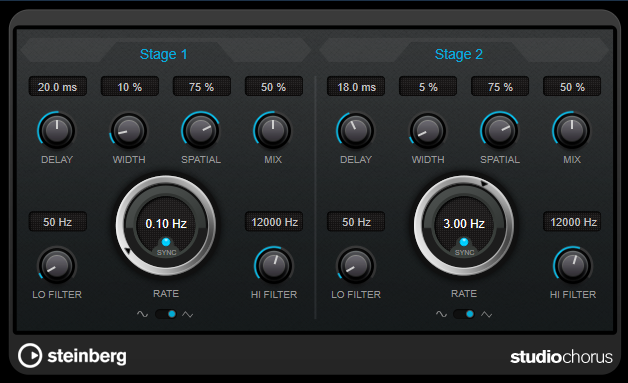Screen dimensions: 628x383
Task: Click the Stage 1 Delay knob
Action: (x=56, y=131)
